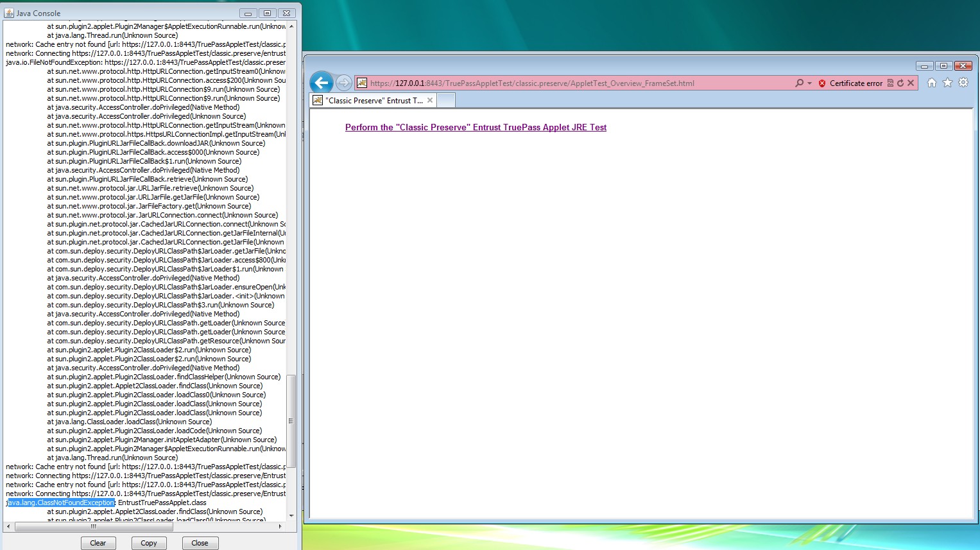This screenshot has height=550, width=980.
Task: Open a new blank browser tab
Action: [446, 100]
